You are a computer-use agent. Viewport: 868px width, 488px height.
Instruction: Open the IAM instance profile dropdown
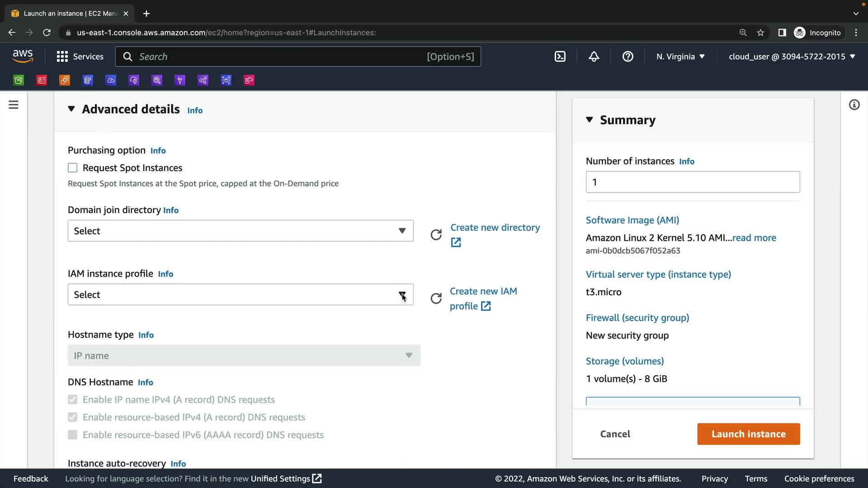(240, 295)
